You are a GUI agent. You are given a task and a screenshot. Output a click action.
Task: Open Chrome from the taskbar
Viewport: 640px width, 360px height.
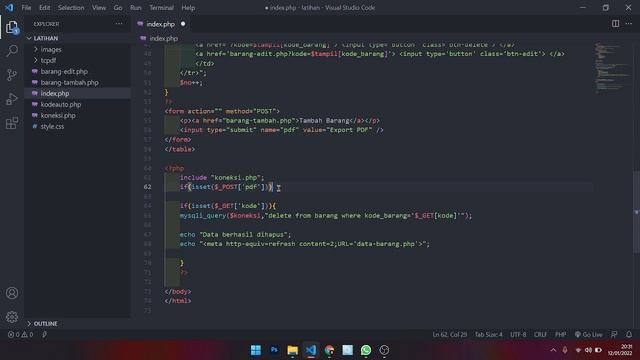pos(329,350)
